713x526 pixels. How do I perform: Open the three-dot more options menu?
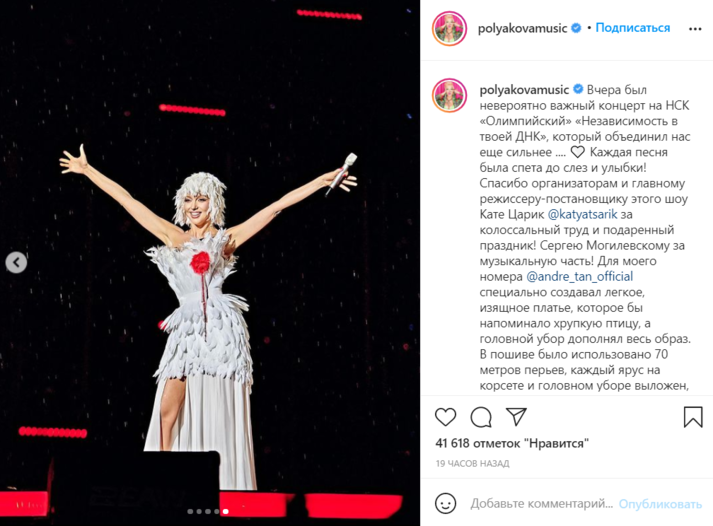695,29
